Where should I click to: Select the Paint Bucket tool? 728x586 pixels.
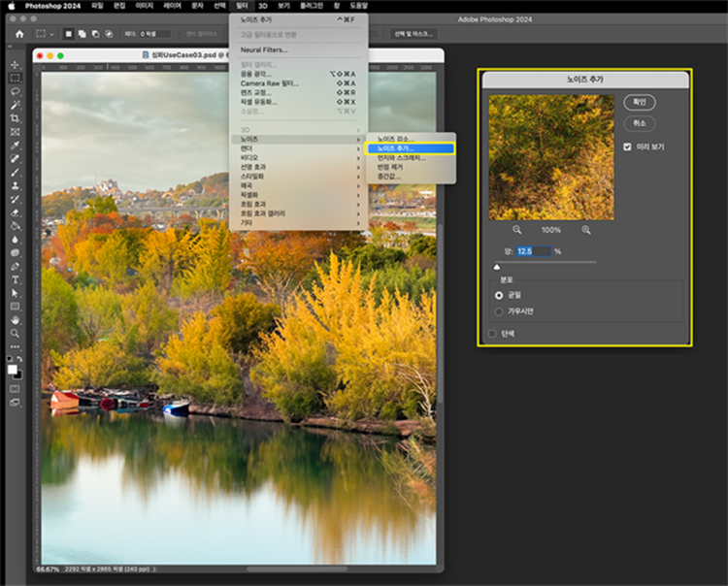coord(15,226)
